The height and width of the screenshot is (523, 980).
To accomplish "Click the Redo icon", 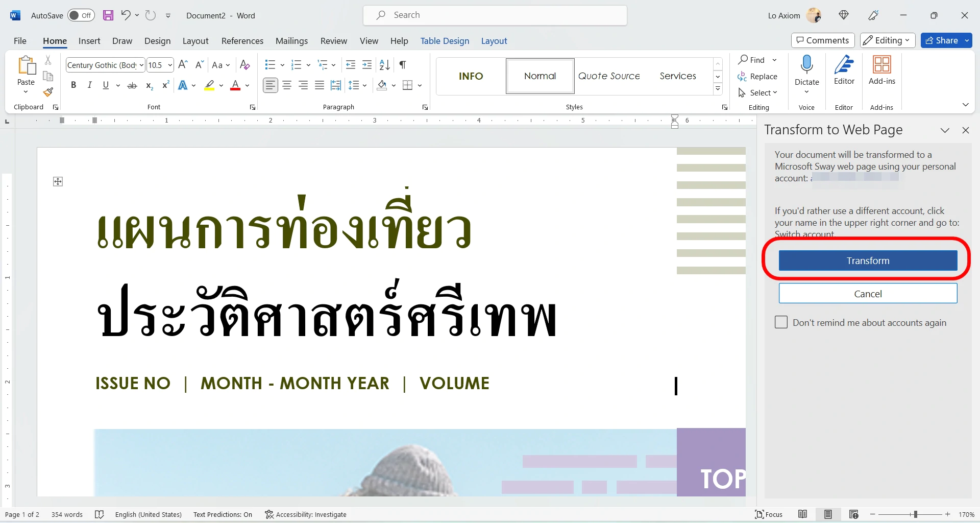I will tap(150, 15).
